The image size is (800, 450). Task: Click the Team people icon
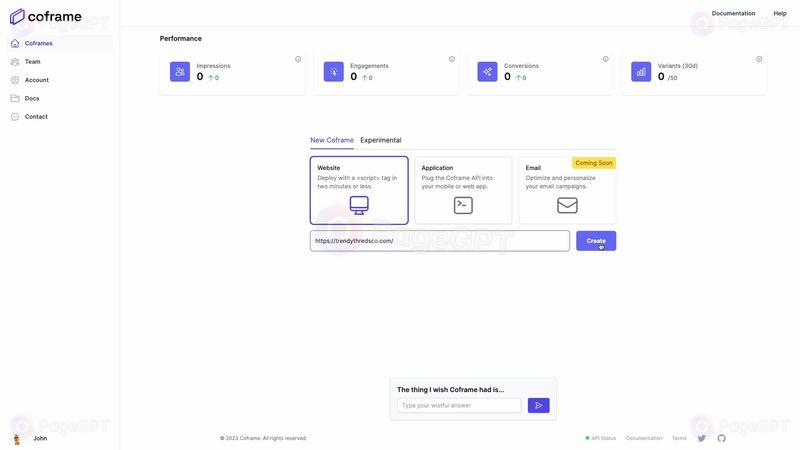(15, 62)
